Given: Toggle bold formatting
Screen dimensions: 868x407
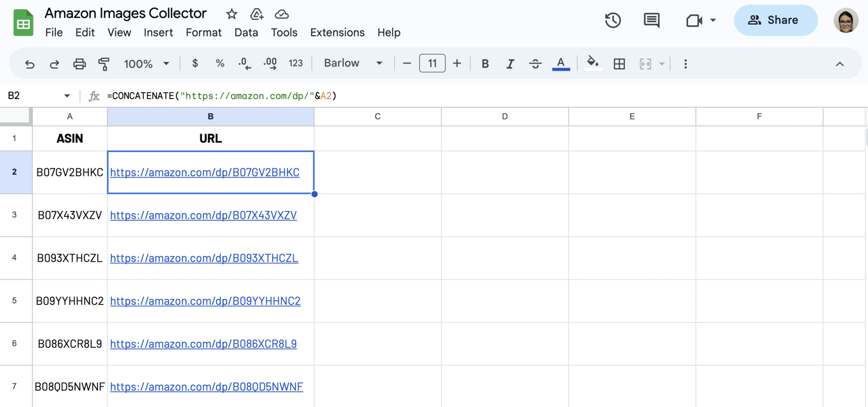Looking at the screenshot, I should [485, 64].
